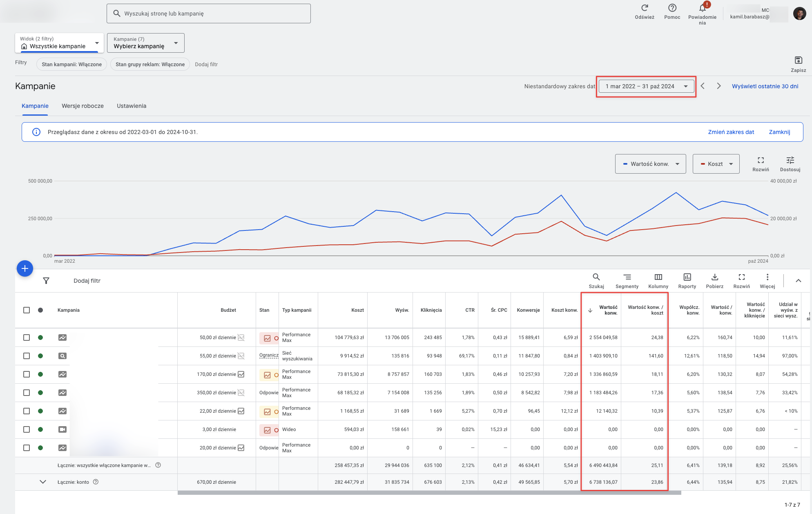
Task: Switch to the Ustawienia tab
Action: click(132, 106)
